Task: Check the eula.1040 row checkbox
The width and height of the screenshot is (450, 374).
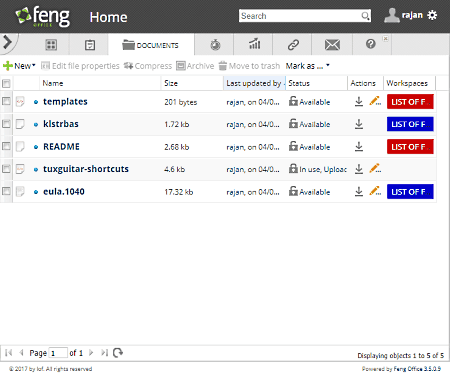Action: [x=6, y=191]
